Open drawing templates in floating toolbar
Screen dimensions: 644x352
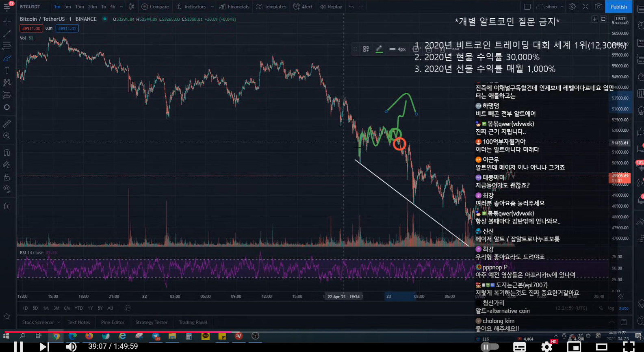[x=366, y=49]
